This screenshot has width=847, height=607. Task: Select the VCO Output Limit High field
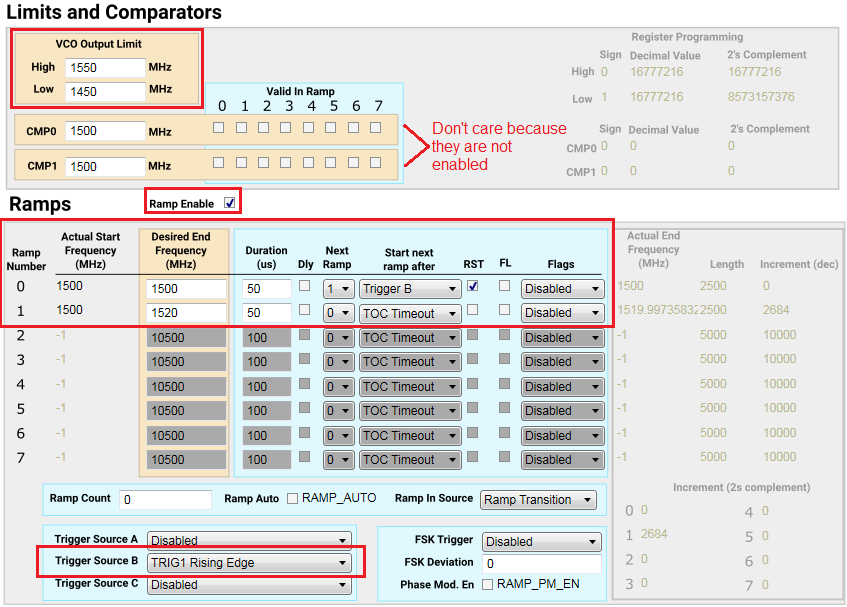[104, 67]
